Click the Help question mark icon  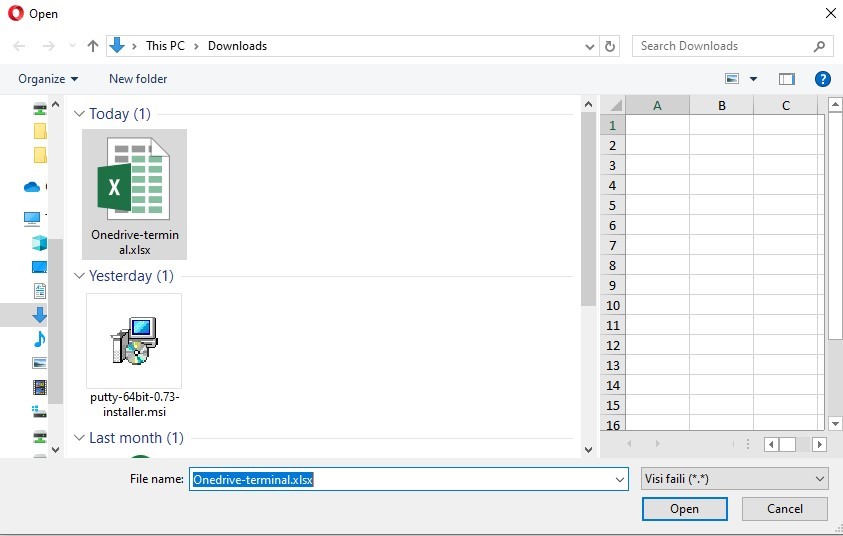[x=822, y=79]
